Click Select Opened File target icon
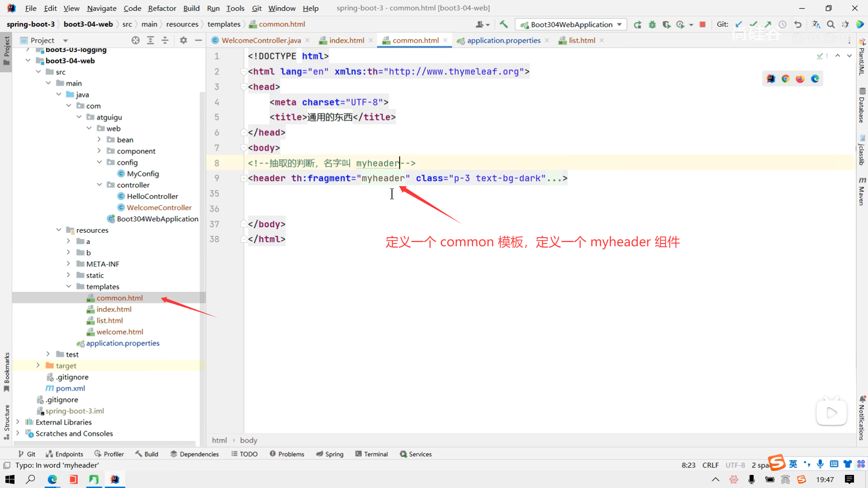Viewport: 868px width, 488px height. tap(136, 40)
